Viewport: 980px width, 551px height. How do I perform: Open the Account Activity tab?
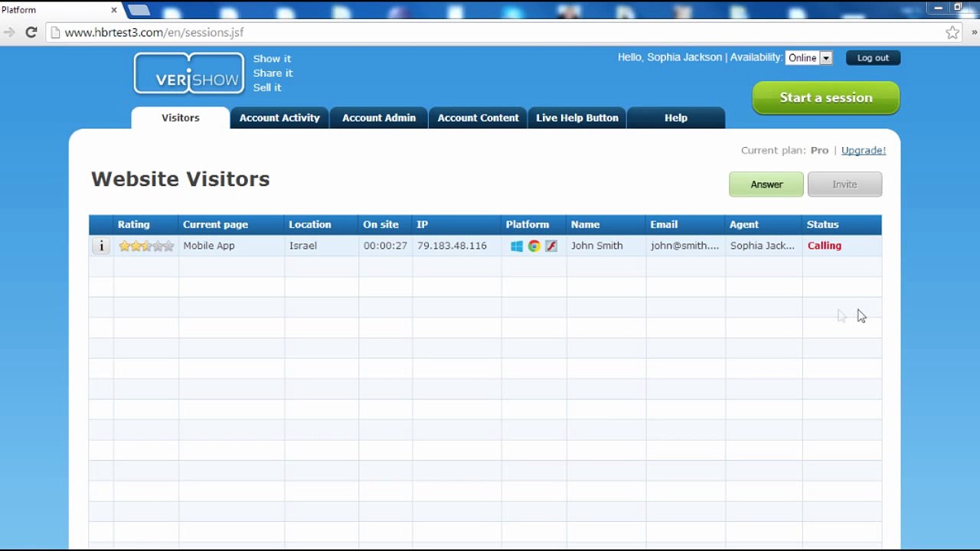[x=279, y=118]
